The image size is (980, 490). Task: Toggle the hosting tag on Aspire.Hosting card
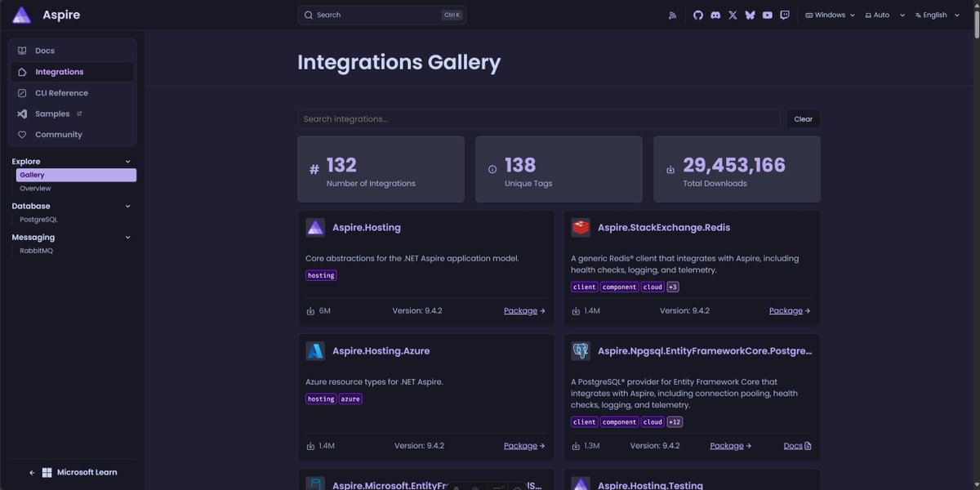[320, 274]
